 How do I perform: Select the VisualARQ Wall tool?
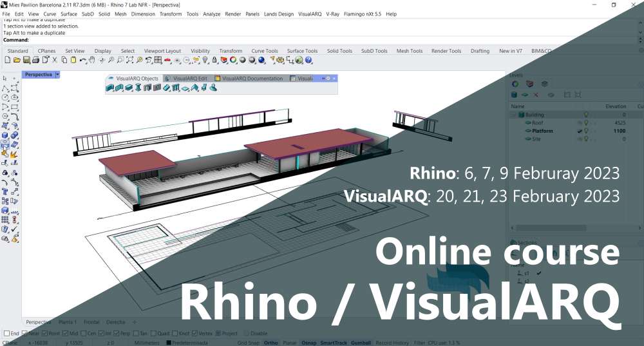(x=110, y=88)
